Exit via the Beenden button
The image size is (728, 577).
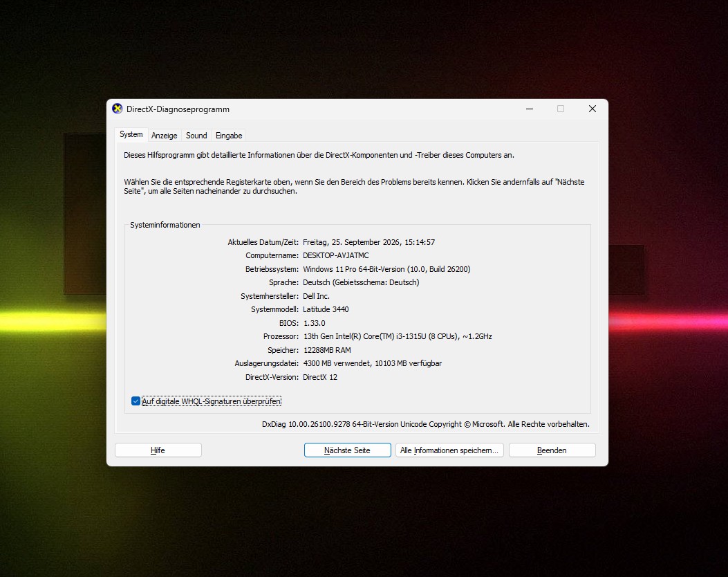click(x=552, y=450)
